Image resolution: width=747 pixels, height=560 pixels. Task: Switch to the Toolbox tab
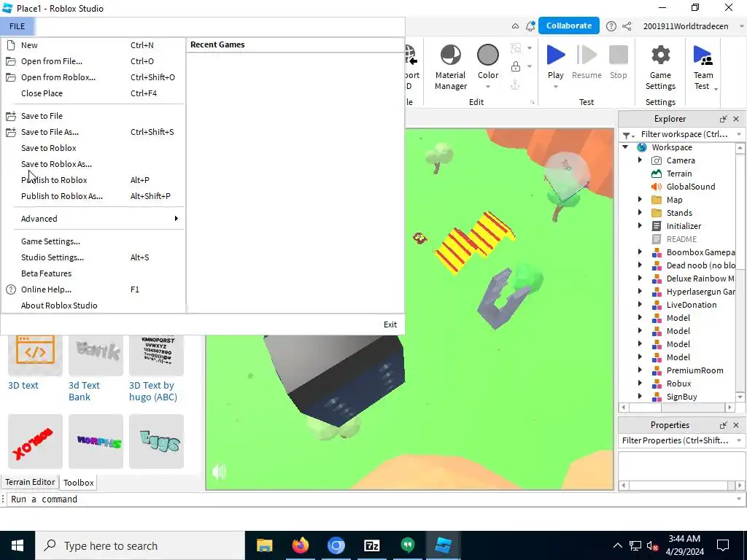pos(79,483)
